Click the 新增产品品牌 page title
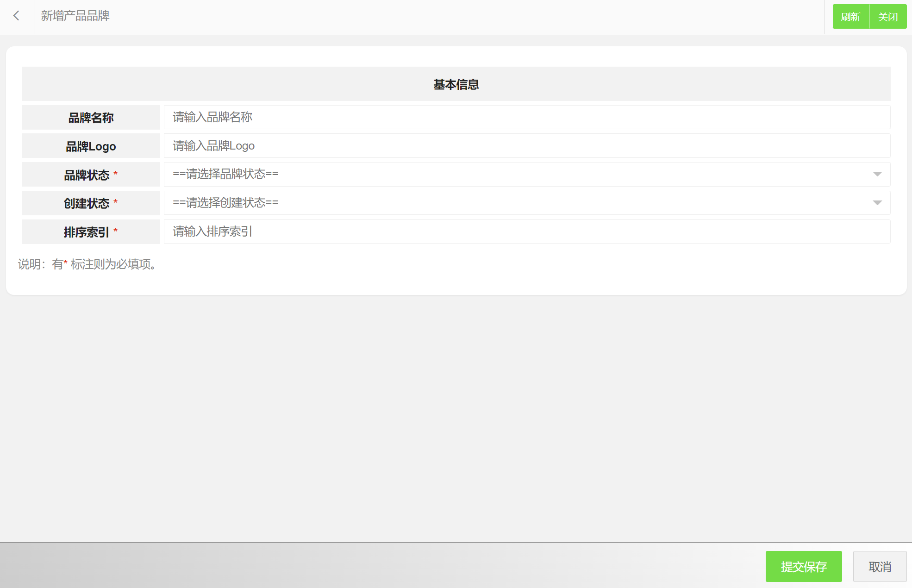 pyautogui.click(x=75, y=16)
